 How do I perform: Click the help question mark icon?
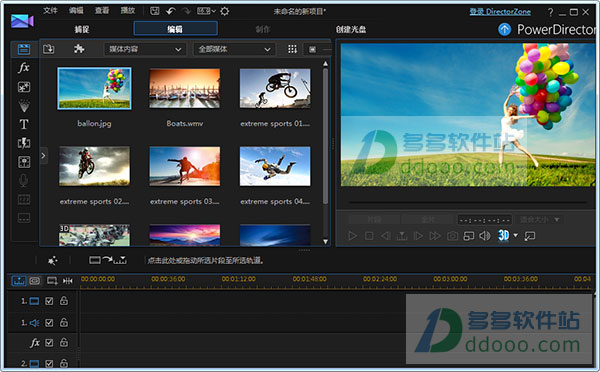pyautogui.click(x=550, y=12)
